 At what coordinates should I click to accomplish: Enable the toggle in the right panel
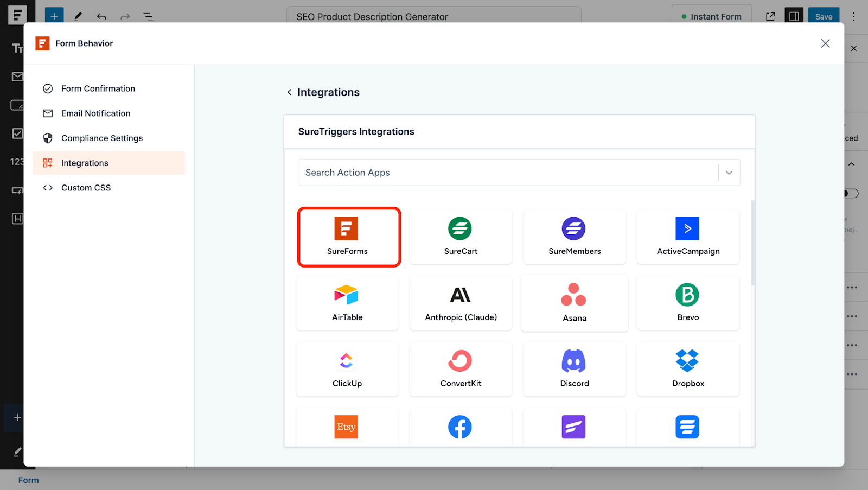coord(850,193)
